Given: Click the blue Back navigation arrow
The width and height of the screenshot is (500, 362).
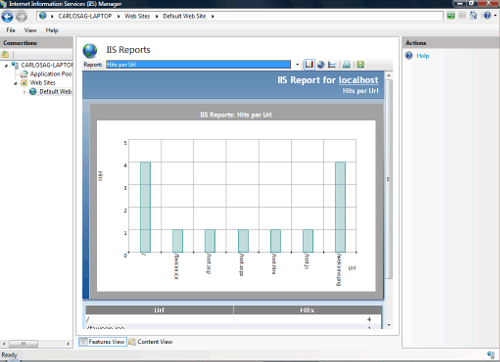Looking at the screenshot, I should click(7, 16).
